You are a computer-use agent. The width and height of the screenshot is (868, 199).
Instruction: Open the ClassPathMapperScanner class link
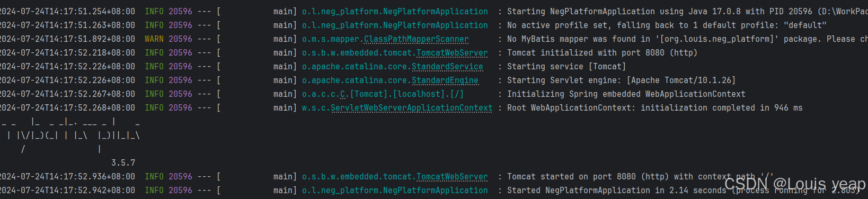(x=416, y=39)
